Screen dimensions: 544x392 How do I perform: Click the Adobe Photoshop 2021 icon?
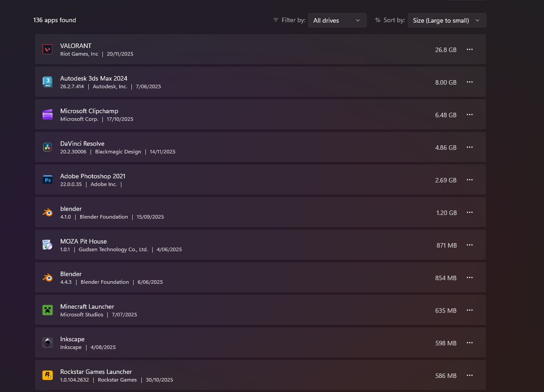coord(48,180)
